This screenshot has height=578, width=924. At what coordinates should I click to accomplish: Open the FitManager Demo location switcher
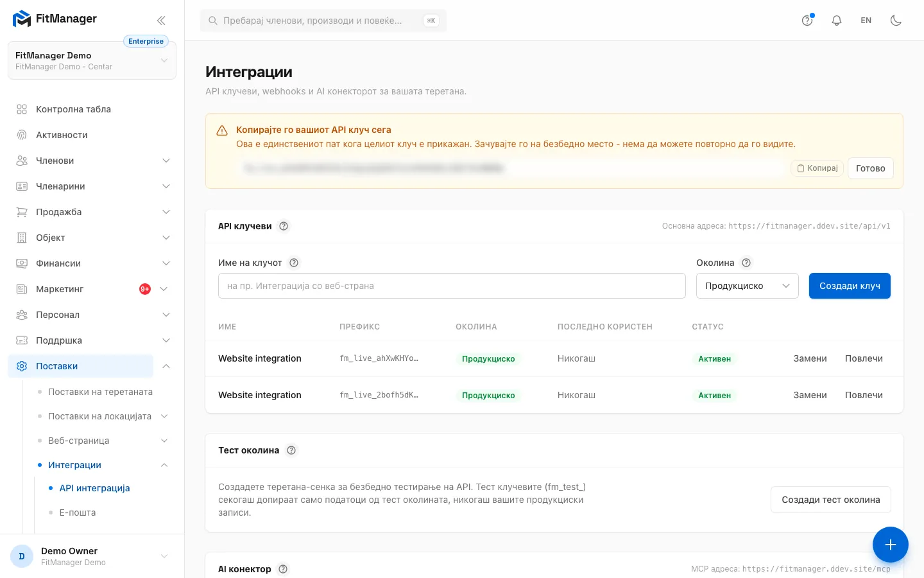(92, 60)
